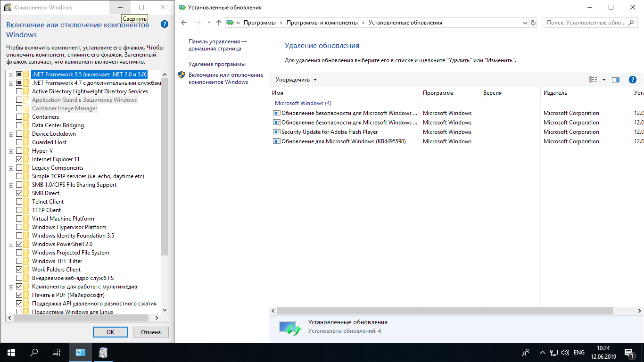Sort by Имя column header

[x=345, y=93]
